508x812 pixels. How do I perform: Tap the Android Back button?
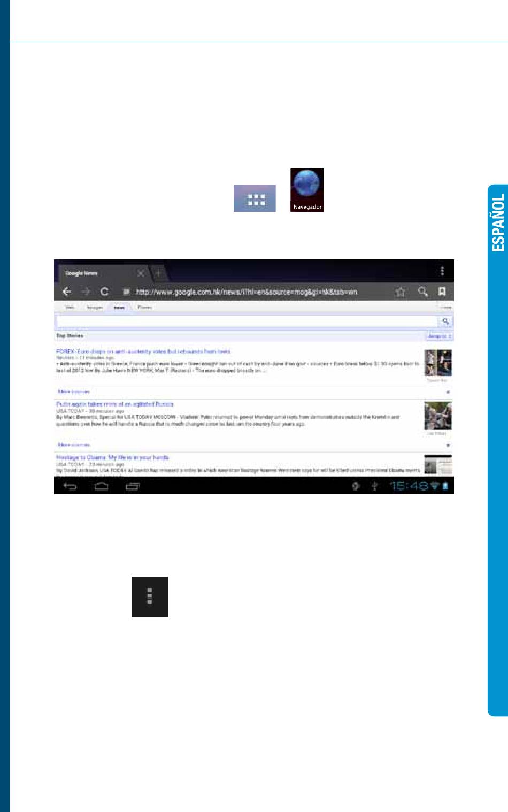coord(71,486)
